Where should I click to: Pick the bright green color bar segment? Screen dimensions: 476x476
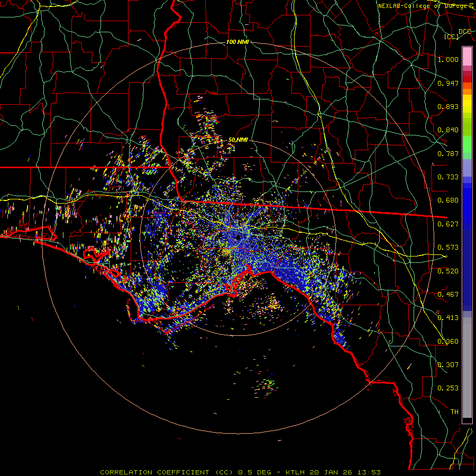coord(467,144)
